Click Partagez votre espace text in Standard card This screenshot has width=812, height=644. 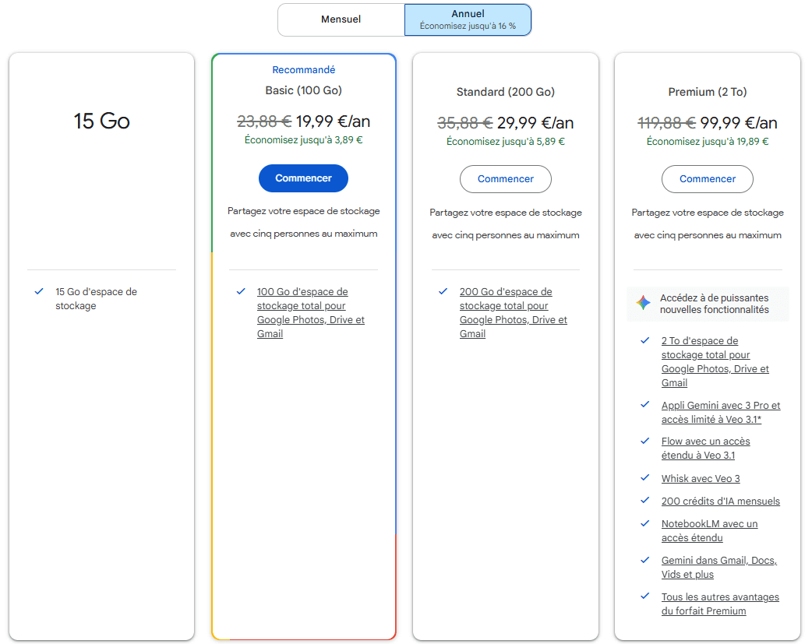pyautogui.click(x=506, y=223)
